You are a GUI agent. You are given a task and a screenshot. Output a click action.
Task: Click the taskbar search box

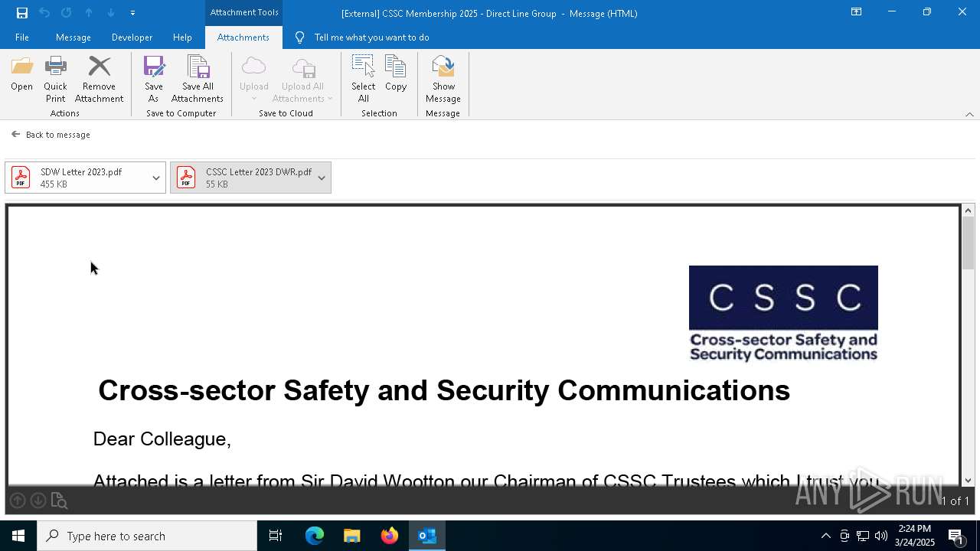(147, 536)
